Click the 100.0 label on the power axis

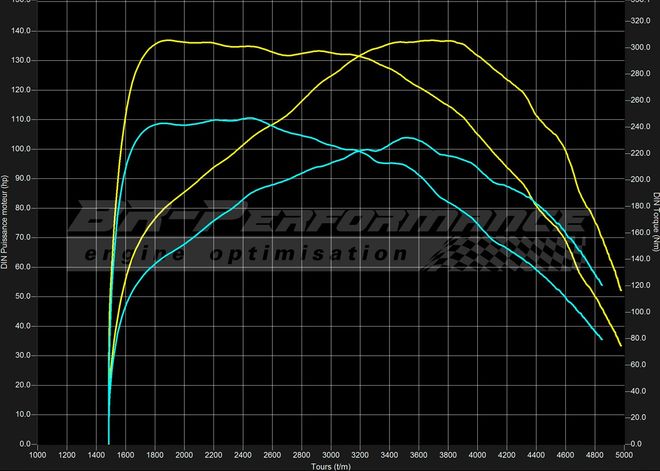click(22, 149)
